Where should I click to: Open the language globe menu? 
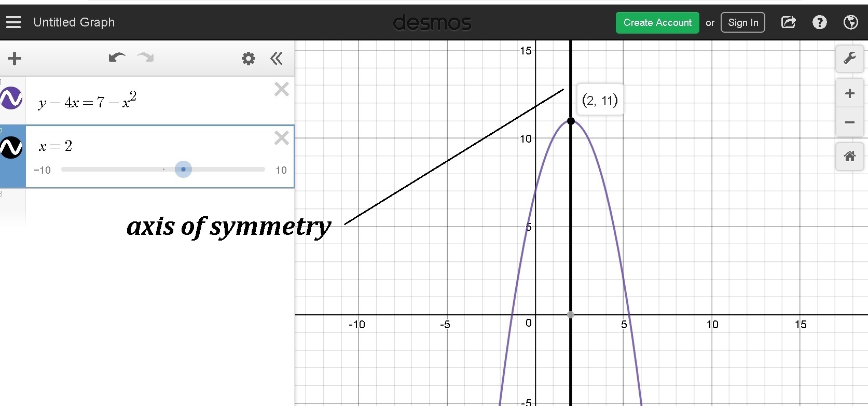point(851,22)
